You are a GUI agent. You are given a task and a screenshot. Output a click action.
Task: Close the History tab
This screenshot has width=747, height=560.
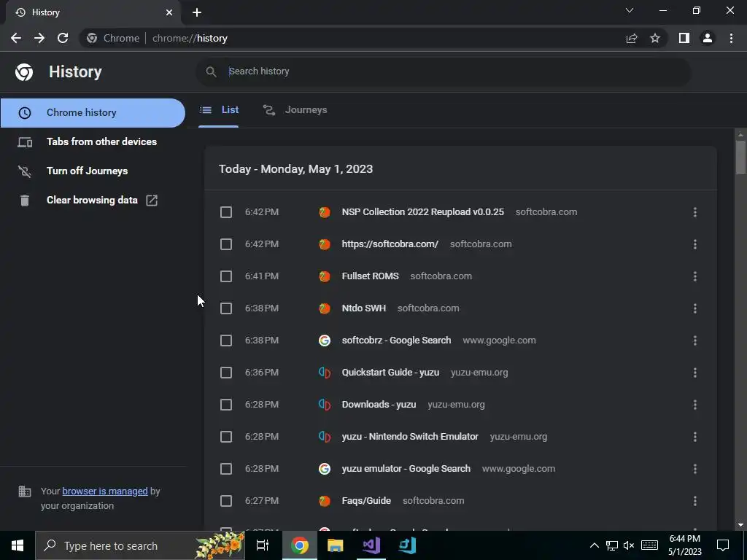point(169,12)
